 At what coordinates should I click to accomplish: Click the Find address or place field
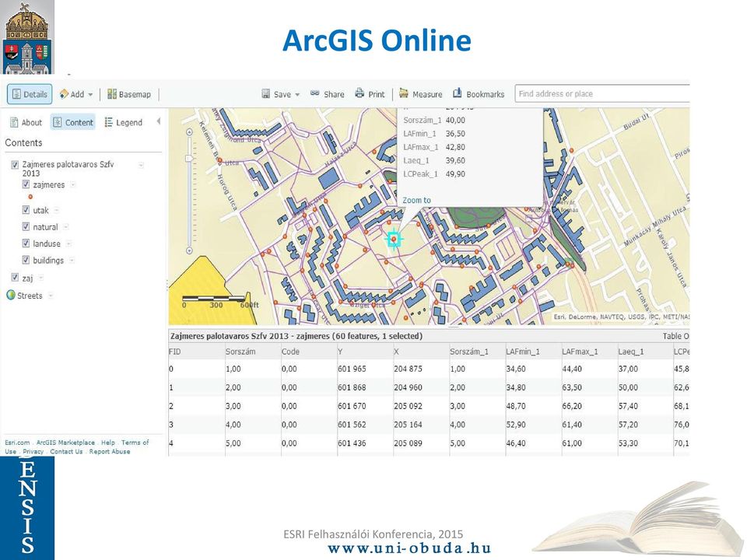pos(601,94)
